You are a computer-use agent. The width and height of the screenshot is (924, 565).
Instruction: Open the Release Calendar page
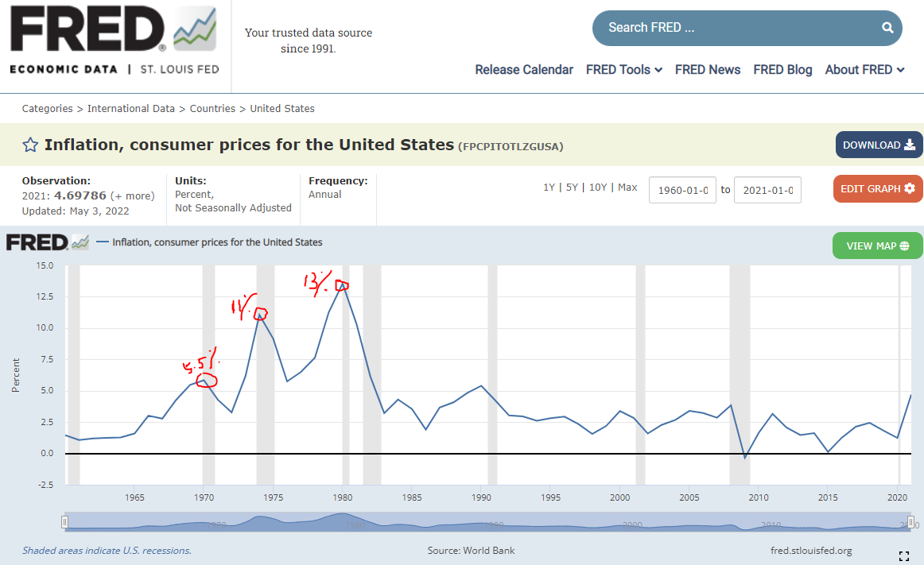(x=524, y=70)
